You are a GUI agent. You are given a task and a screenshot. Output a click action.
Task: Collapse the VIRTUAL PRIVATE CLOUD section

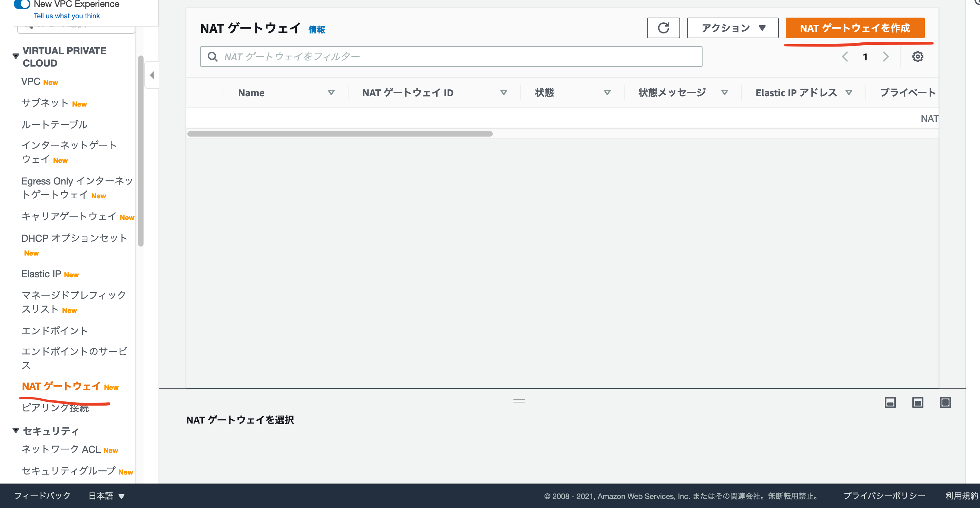tap(15, 55)
